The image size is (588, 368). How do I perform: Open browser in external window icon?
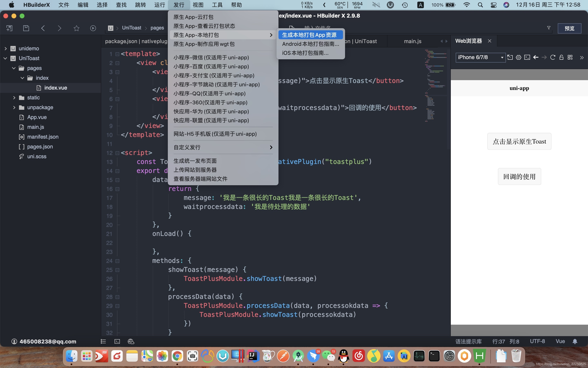pyautogui.click(x=510, y=57)
